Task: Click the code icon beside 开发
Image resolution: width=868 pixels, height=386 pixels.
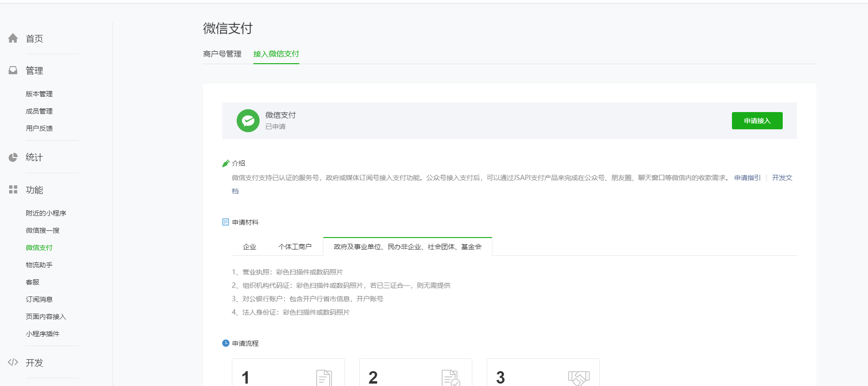Action: tap(13, 362)
